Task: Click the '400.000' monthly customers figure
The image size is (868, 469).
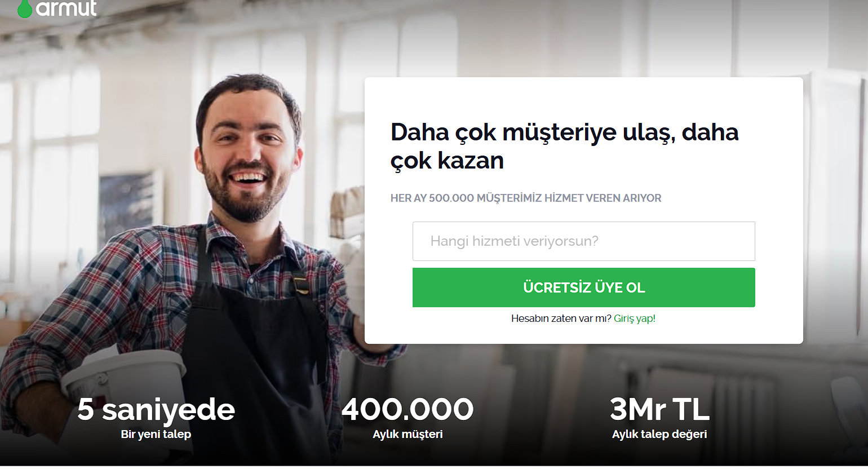Action: pos(408,409)
